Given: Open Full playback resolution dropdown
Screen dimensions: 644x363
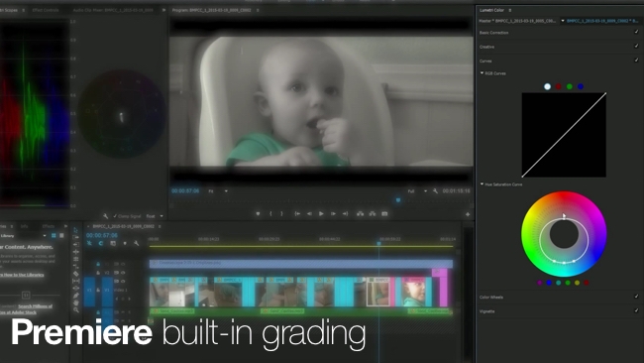Looking at the screenshot, I should 417,191.
